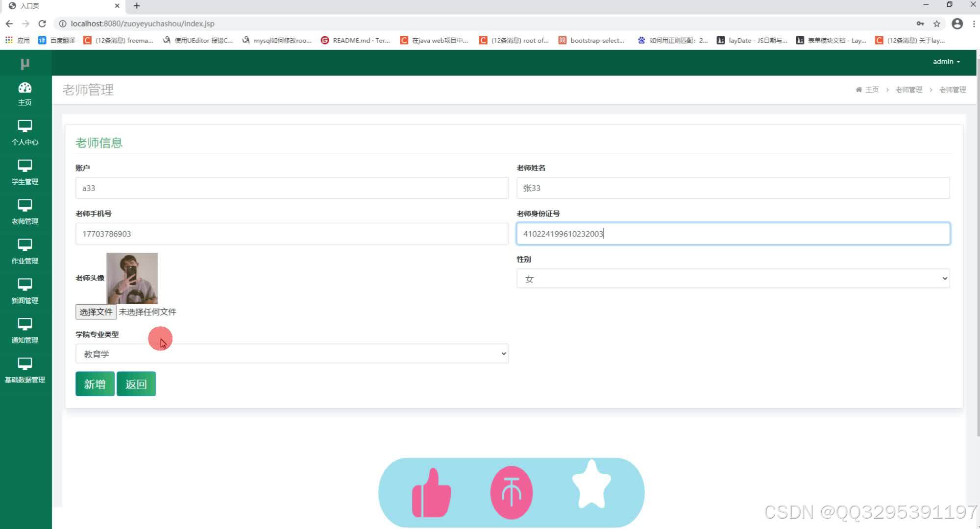Open the Chrome three-dot menu
980x529 pixels.
pos(974,24)
